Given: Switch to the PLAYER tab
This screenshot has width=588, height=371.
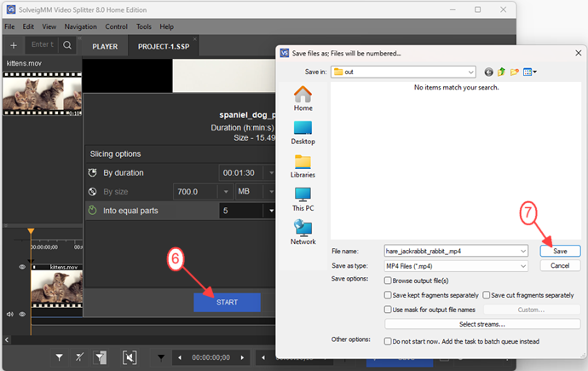Looking at the screenshot, I should coord(105,47).
